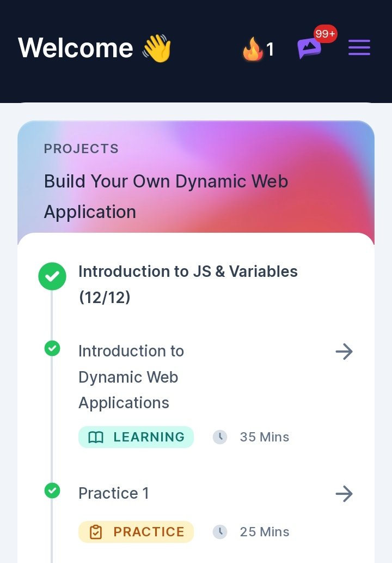Viewport: 392px width, 563px height.
Task: Click clock icon next to 25 Mins
Action: pyautogui.click(x=220, y=532)
